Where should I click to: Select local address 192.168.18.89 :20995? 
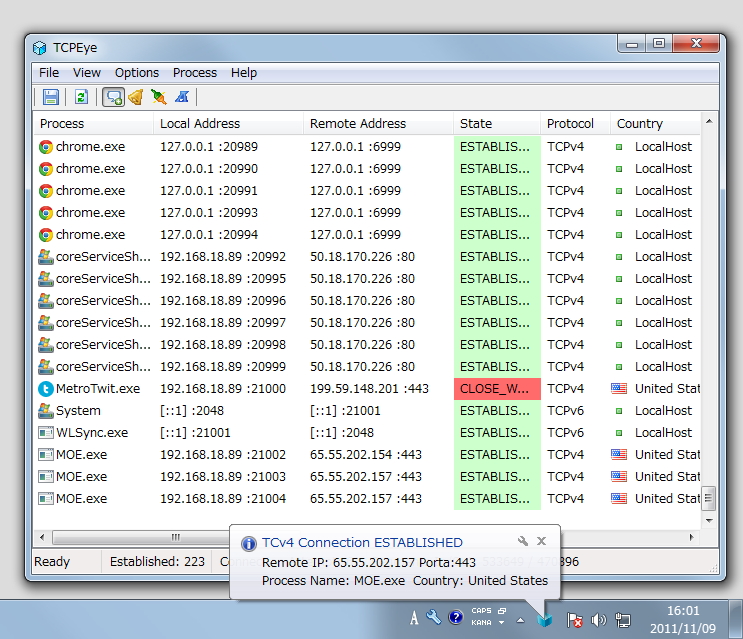(223, 279)
